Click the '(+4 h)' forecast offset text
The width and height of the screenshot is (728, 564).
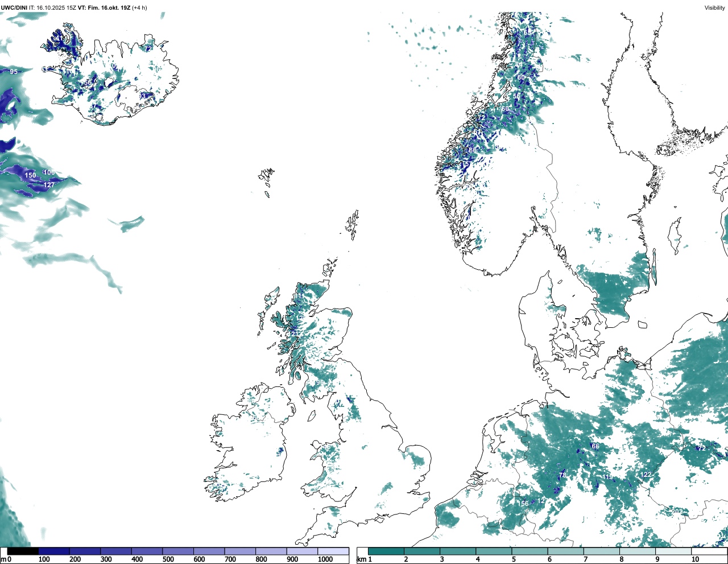tap(139, 7)
